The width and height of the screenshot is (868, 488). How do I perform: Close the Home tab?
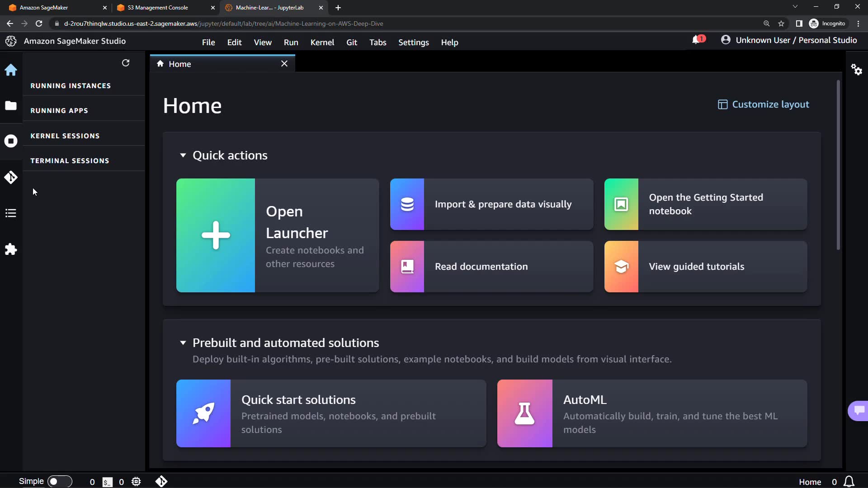284,64
